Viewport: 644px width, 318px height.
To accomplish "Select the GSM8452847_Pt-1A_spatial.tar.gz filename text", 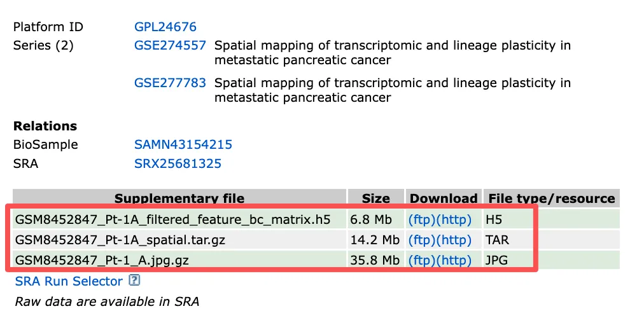I will coord(120,240).
